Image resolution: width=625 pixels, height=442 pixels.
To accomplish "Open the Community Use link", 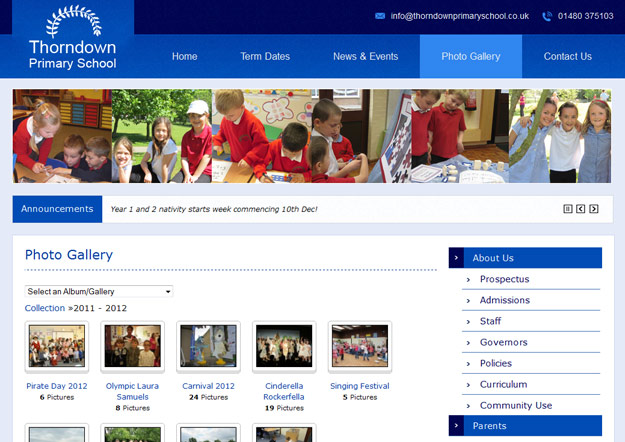I will [x=516, y=406].
